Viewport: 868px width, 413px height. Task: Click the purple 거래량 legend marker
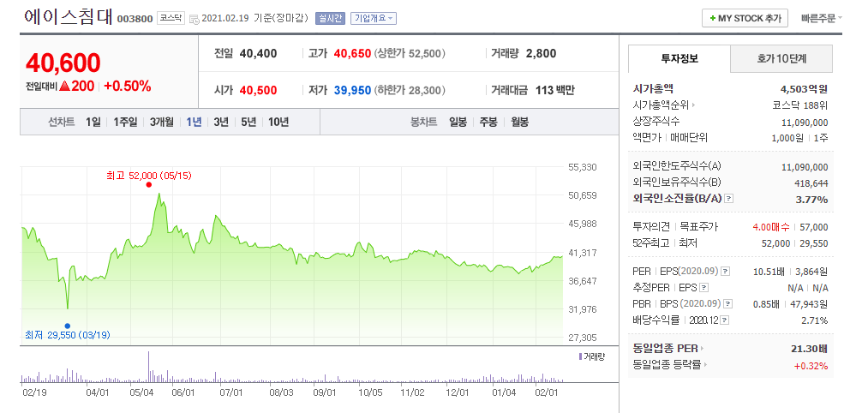click(579, 356)
